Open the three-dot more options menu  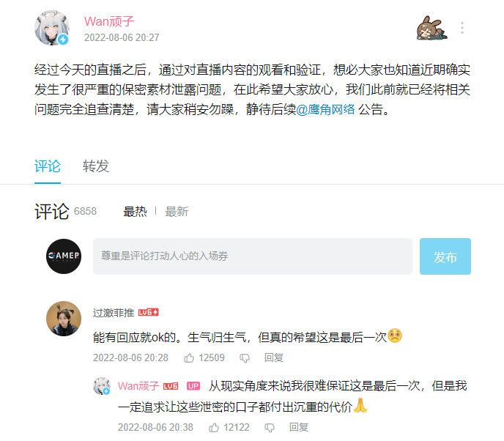pyautogui.click(x=462, y=29)
